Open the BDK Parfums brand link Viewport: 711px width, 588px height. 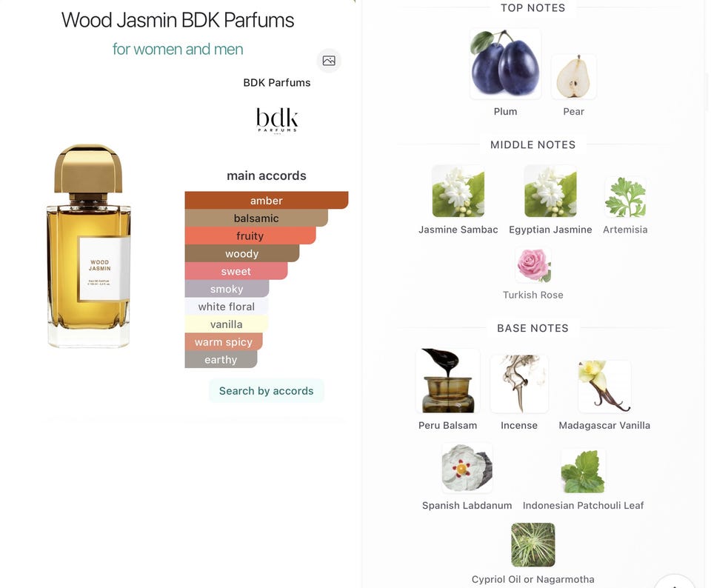pos(276,82)
